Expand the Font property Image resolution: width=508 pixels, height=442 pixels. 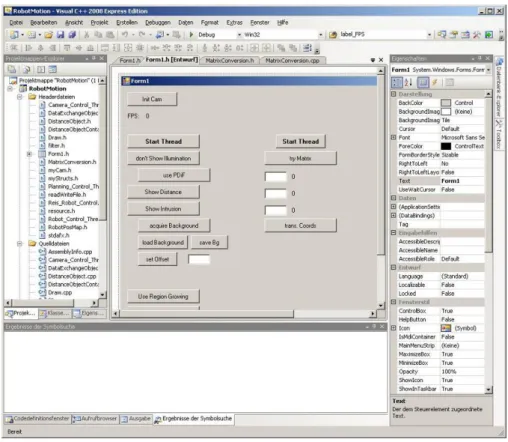(394, 137)
